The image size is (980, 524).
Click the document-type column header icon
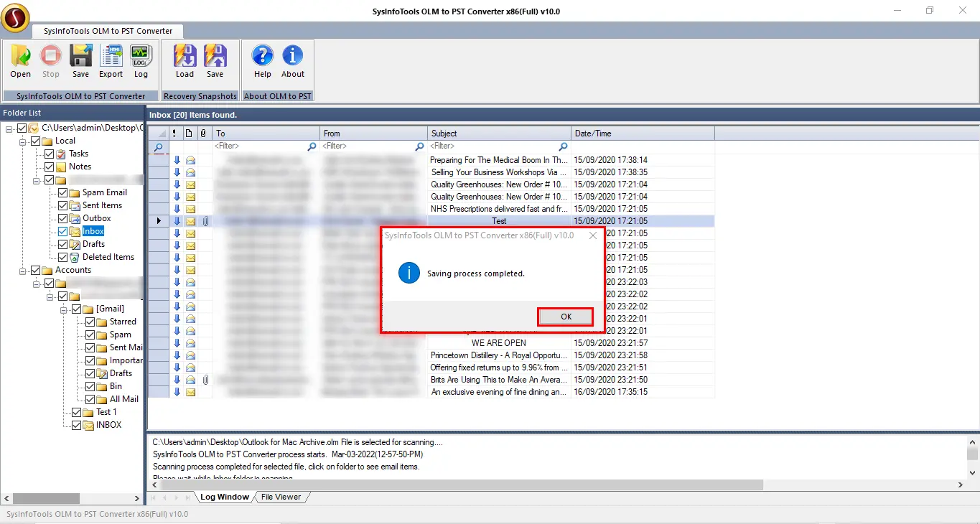coord(189,133)
